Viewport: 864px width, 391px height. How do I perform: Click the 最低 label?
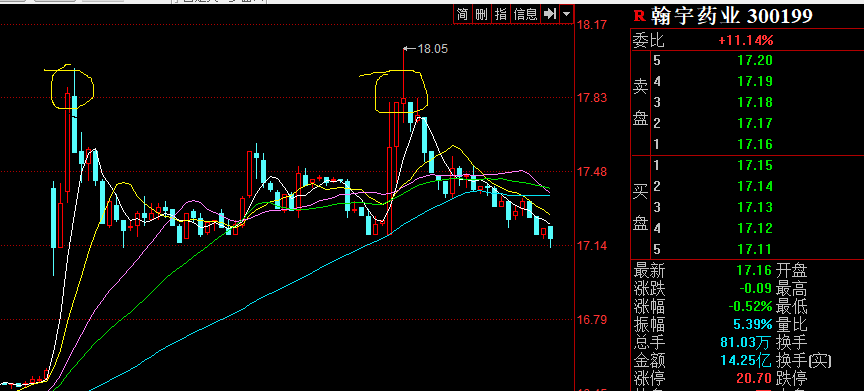(x=792, y=306)
